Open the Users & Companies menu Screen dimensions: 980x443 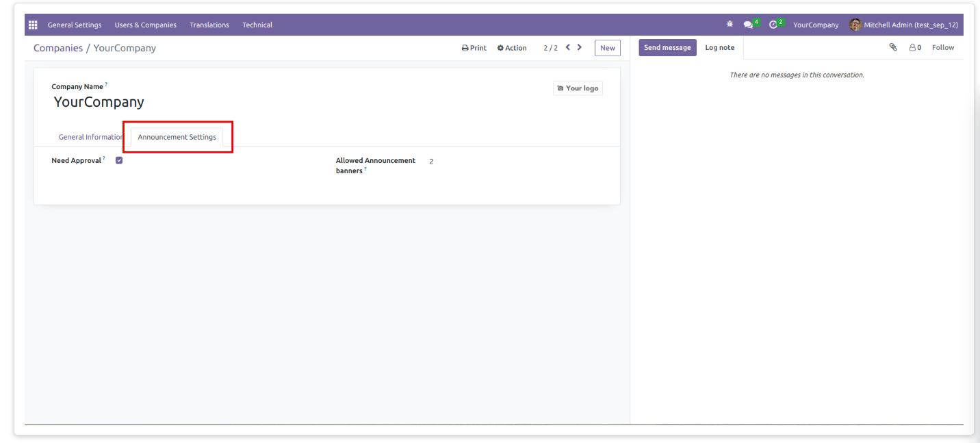(145, 25)
